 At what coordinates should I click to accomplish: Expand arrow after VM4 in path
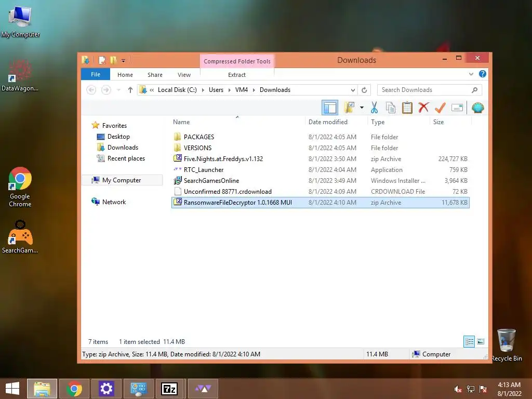pyautogui.click(x=254, y=90)
